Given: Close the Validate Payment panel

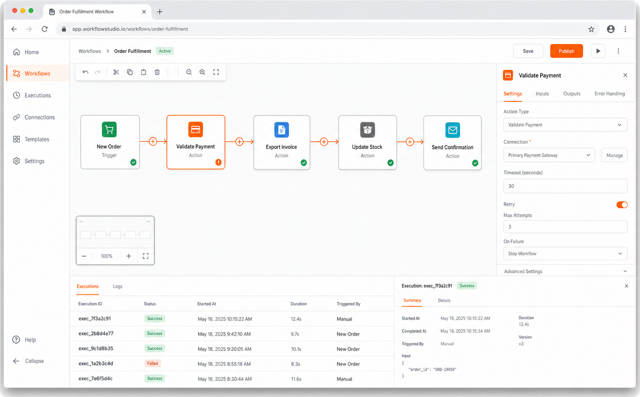Looking at the screenshot, I should (625, 75).
